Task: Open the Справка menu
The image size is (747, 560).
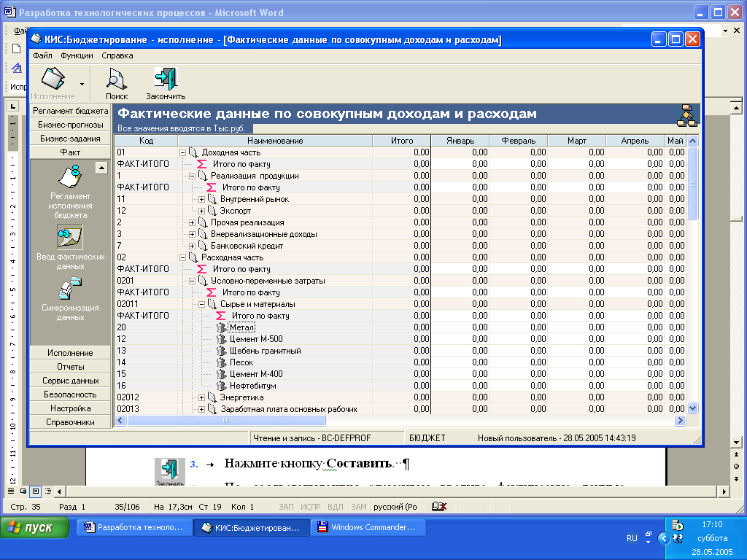Action: point(117,55)
